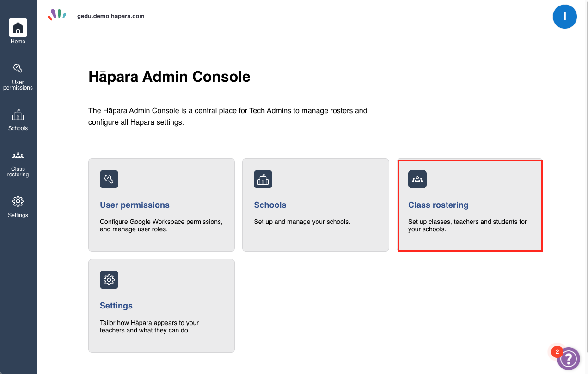This screenshot has width=588, height=374.
Task: Open the help question mark button
Action: pos(569,359)
